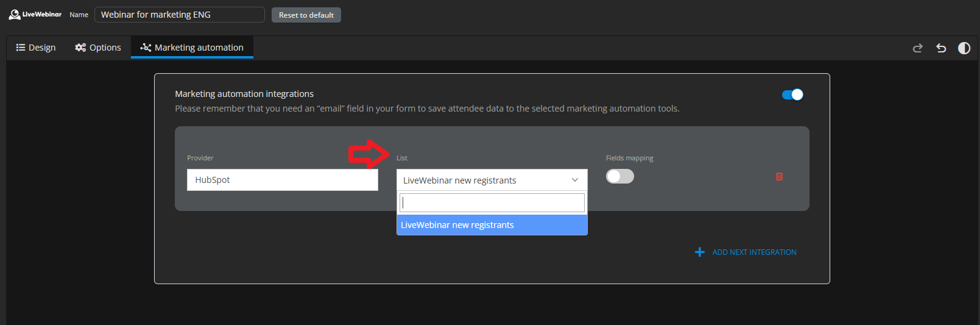
Task: Click the Name field with webinar title
Action: pos(179,15)
